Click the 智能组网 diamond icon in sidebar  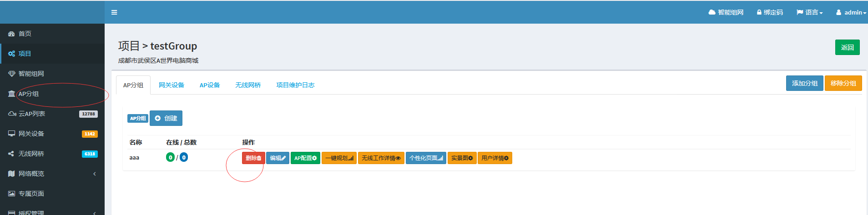pos(11,74)
